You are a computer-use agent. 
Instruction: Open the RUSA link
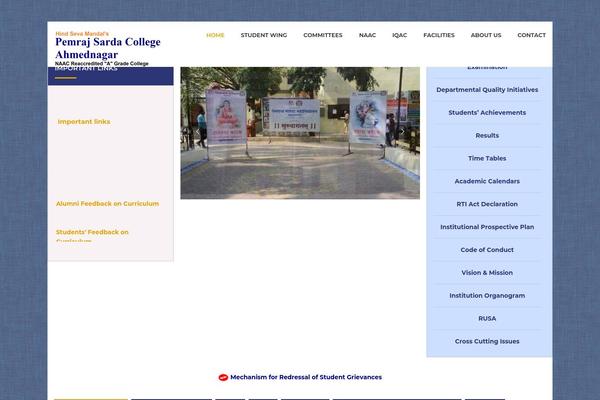click(x=487, y=318)
